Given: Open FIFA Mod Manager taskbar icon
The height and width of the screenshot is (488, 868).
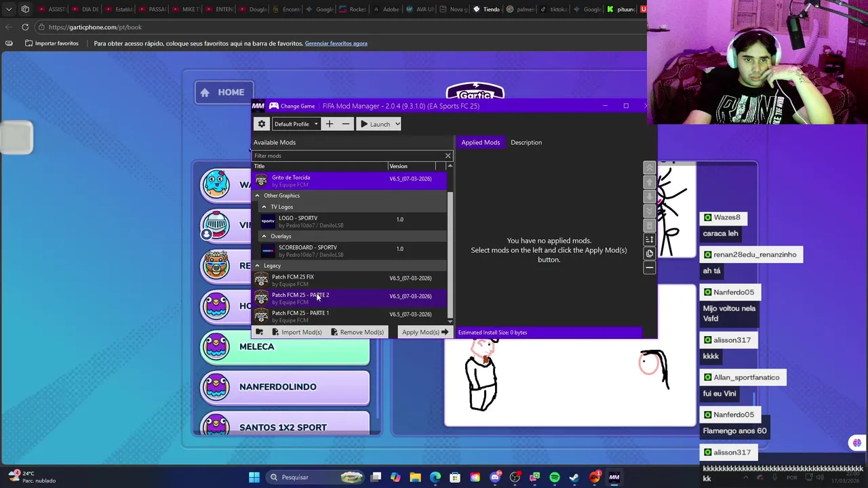Looking at the screenshot, I should coord(614,477).
